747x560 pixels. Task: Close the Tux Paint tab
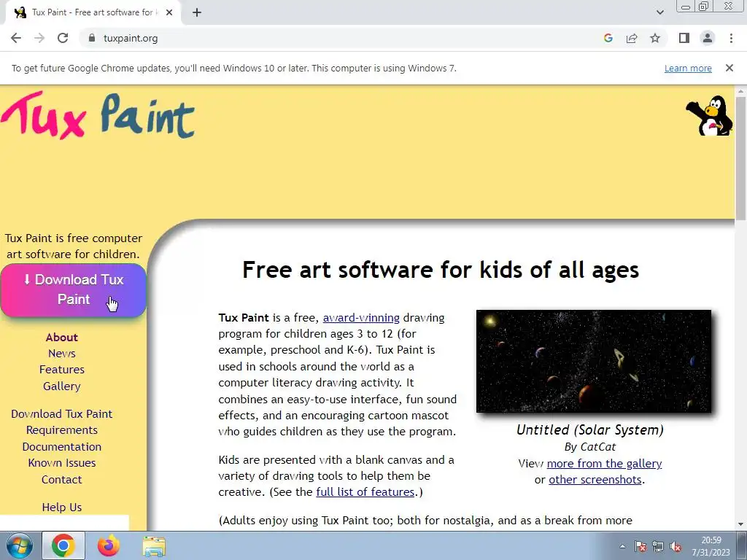tap(169, 12)
